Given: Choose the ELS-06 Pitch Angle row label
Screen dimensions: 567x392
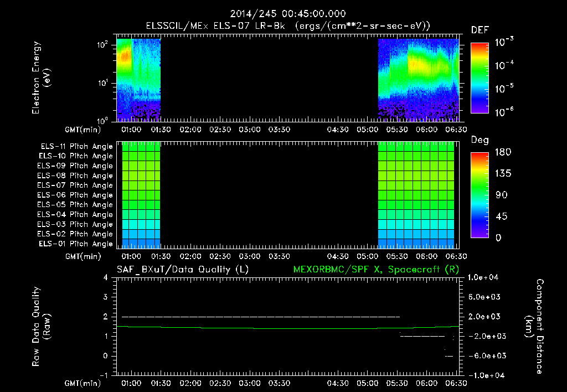Looking at the screenshot, I should pyautogui.click(x=75, y=195).
